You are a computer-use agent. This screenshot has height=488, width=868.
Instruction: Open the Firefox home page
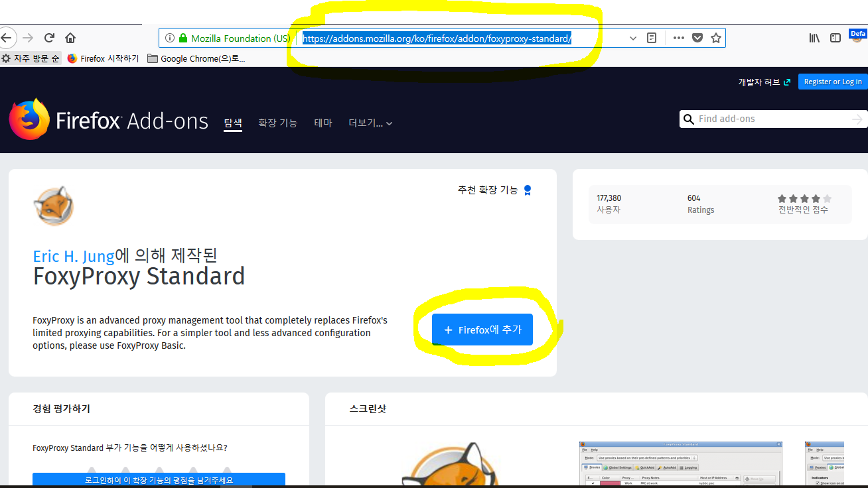70,38
